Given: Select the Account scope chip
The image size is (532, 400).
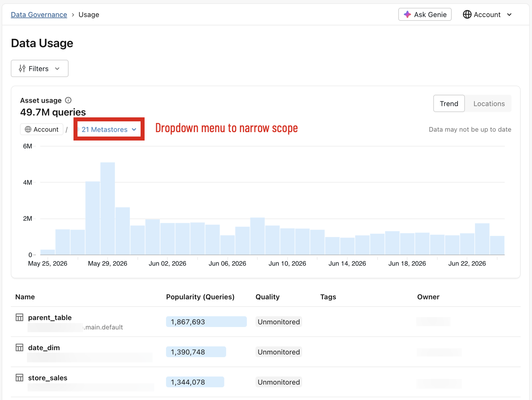Looking at the screenshot, I should tap(42, 129).
